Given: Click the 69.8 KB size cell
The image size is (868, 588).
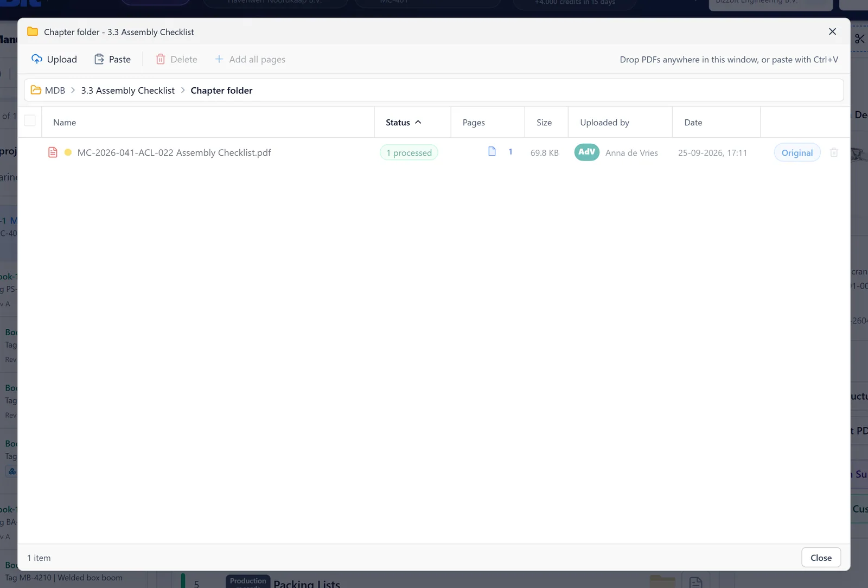Looking at the screenshot, I should coord(544,153).
